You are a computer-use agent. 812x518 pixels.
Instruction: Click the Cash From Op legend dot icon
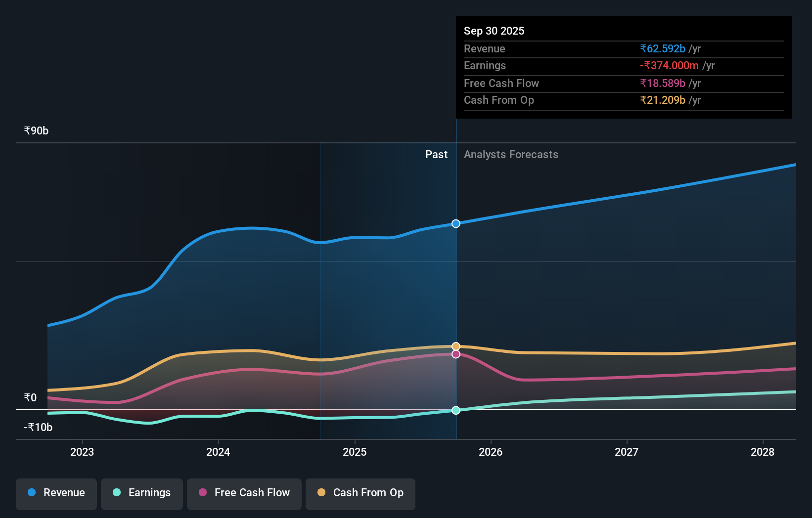point(321,493)
